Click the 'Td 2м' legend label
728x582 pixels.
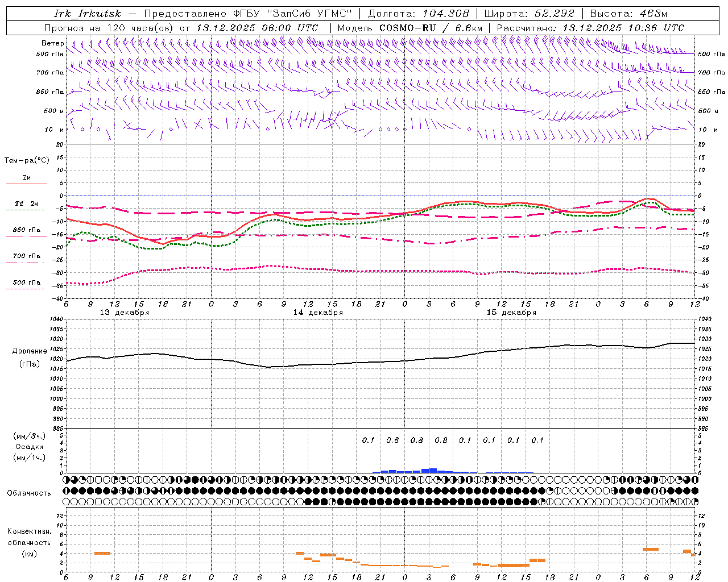(x=26, y=203)
